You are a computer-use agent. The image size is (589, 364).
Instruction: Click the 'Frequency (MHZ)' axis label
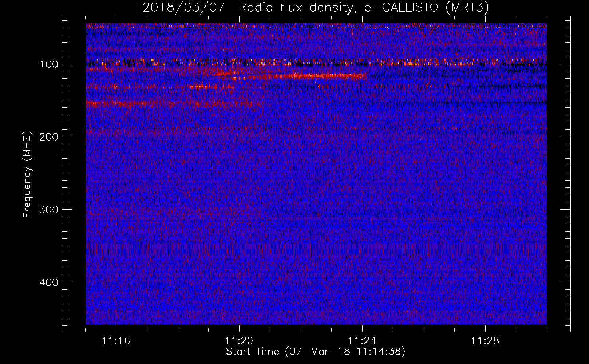point(27,175)
